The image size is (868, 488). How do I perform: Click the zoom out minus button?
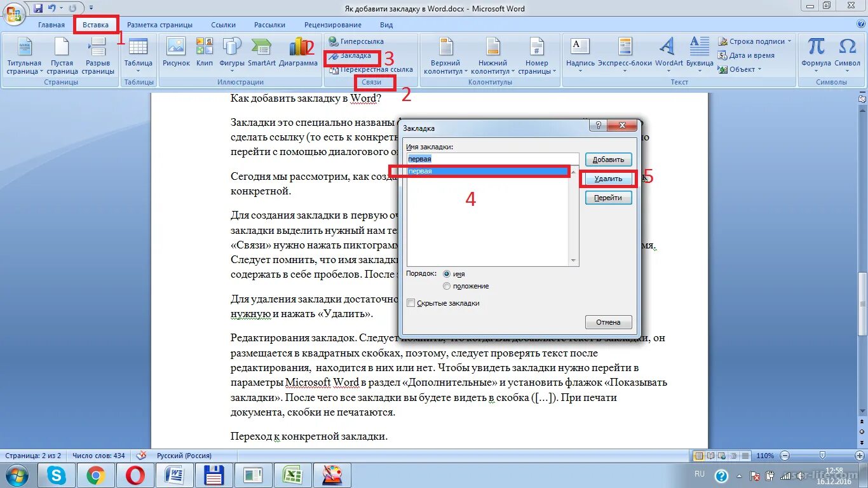[x=785, y=456]
